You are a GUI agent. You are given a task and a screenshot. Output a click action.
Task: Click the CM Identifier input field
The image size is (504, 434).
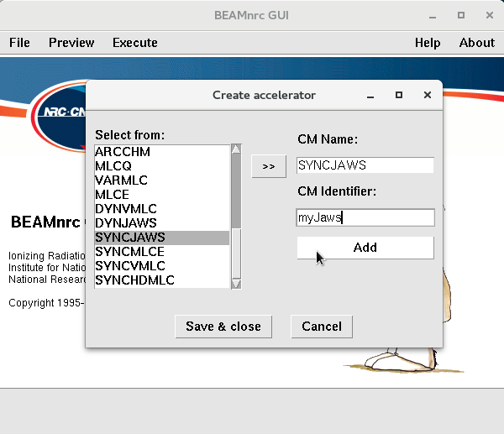(x=365, y=217)
